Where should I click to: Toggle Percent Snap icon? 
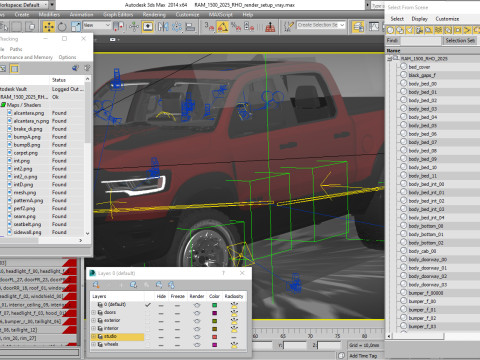tap(236, 26)
